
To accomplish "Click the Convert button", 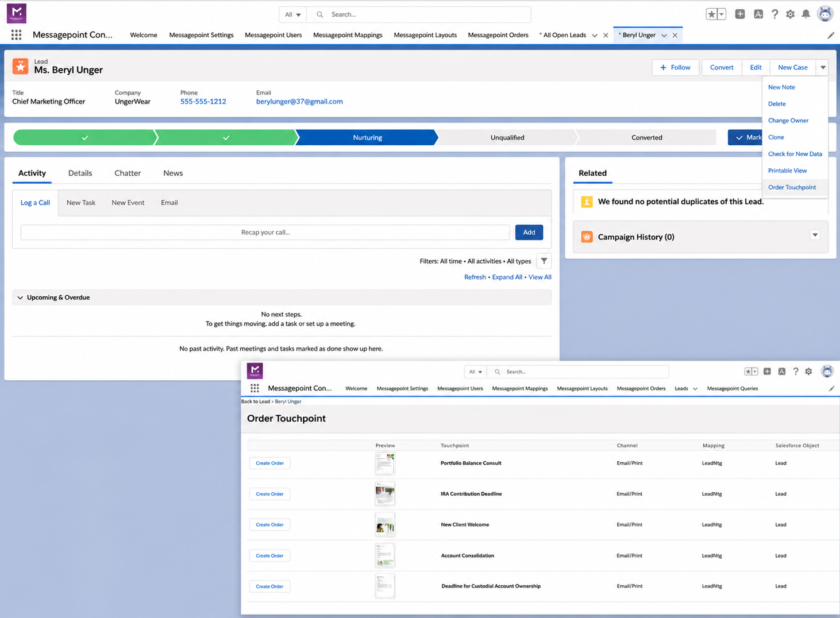I will [x=722, y=67].
